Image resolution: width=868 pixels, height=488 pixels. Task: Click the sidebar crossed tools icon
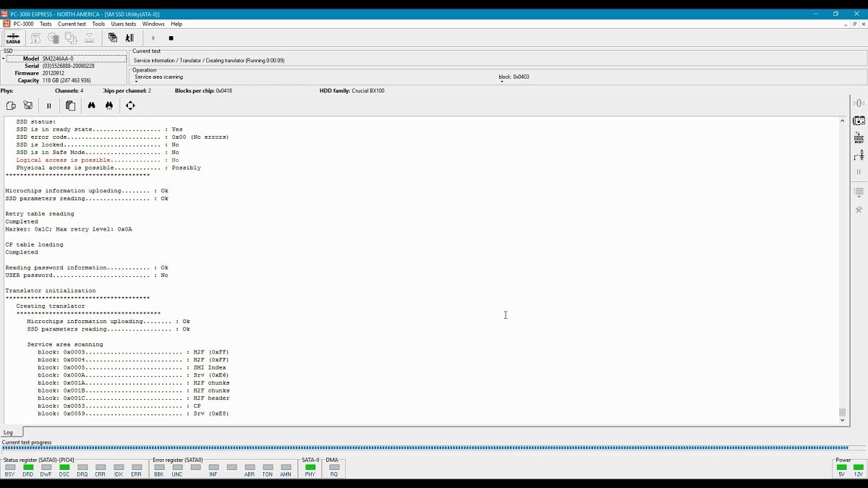click(859, 210)
